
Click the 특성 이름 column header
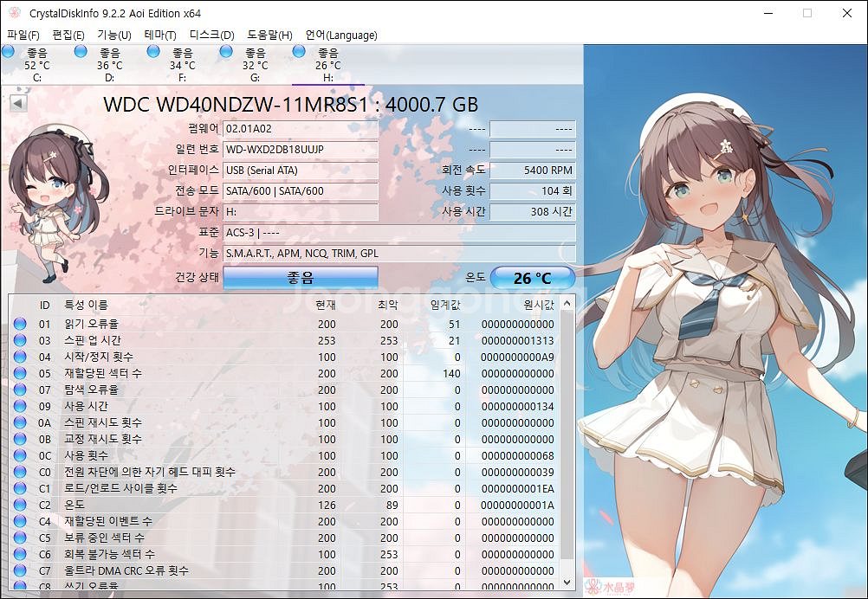pyautogui.click(x=87, y=305)
